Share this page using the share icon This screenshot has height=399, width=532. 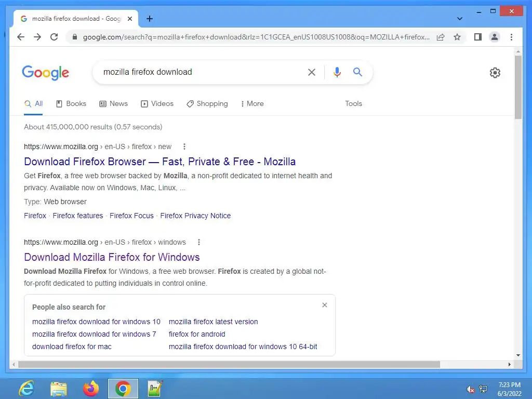pyautogui.click(x=441, y=37)
